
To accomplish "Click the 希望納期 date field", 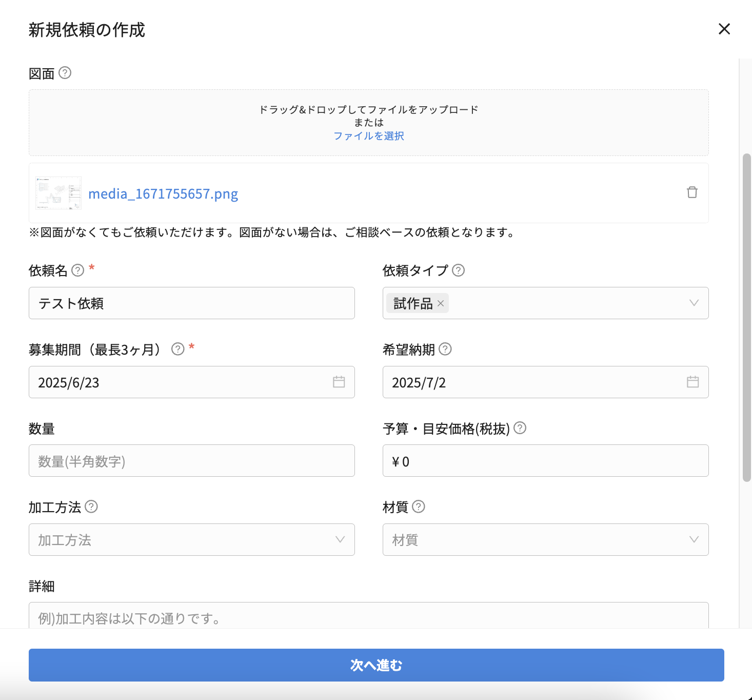I will [x=546, y=382].
